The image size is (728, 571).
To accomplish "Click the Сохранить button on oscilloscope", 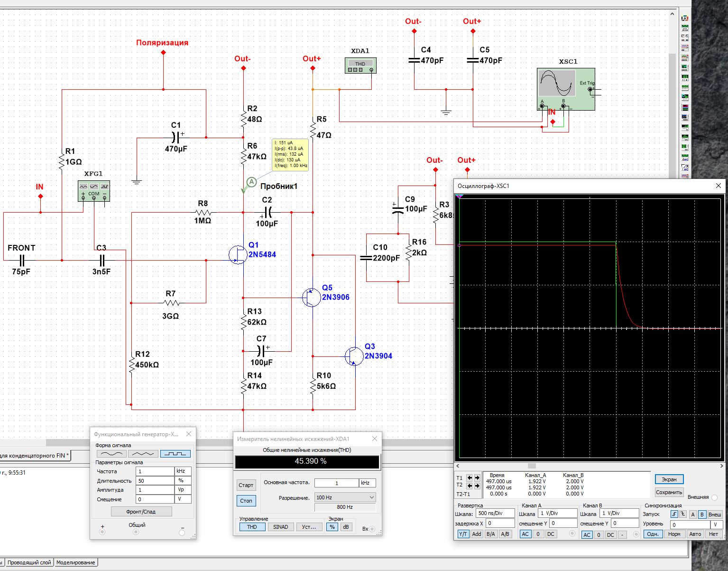I will 669,492.
